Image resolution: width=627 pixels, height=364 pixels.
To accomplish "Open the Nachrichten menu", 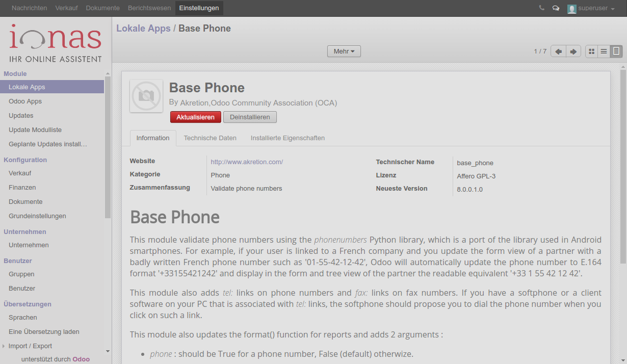I will click(29, 8).
